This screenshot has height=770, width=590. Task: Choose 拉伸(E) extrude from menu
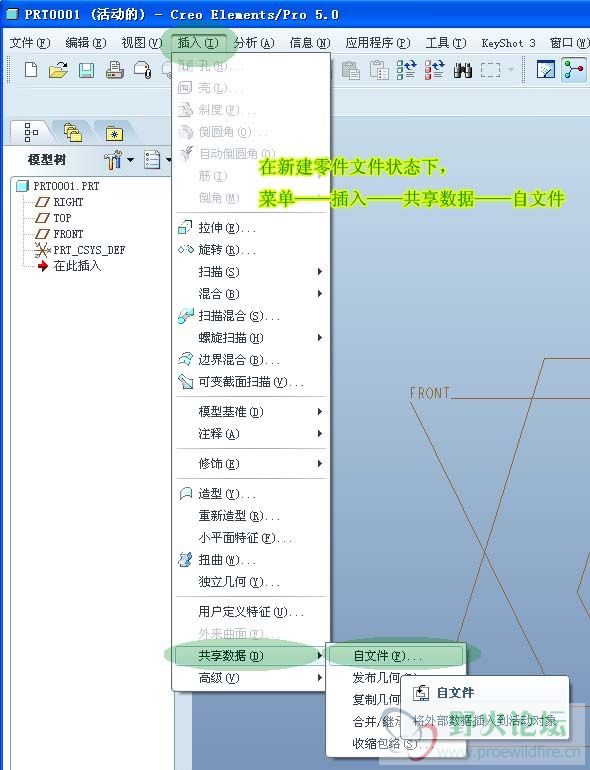coord(251,228)
